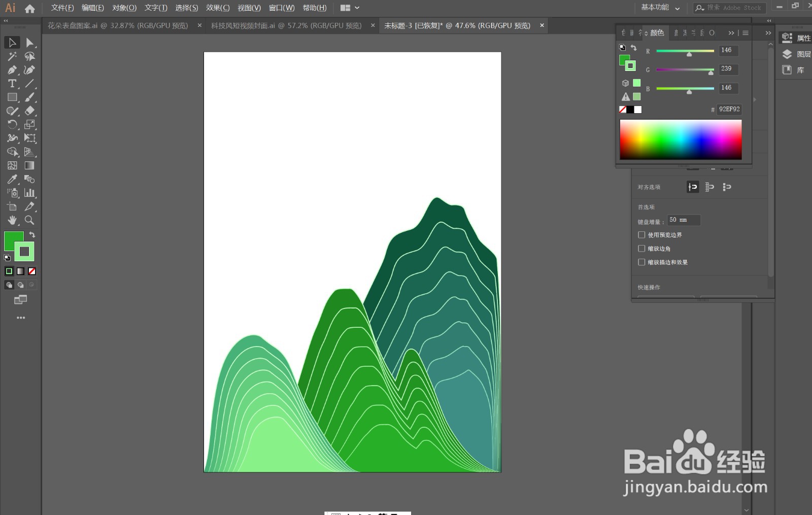812x515 pixels.
Task: Select the Rectangle tool
Action: coord(12,97)
